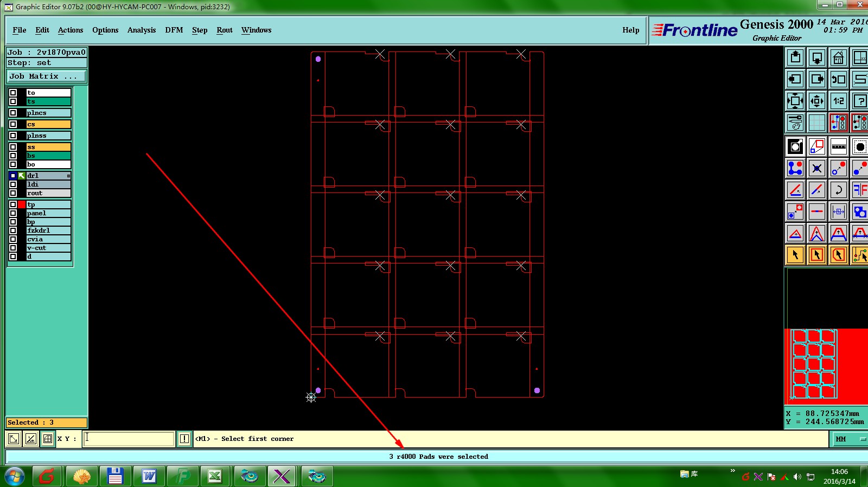Open the Options menu
The height and width of the screenshot is (487, 868).
point(105,30)
